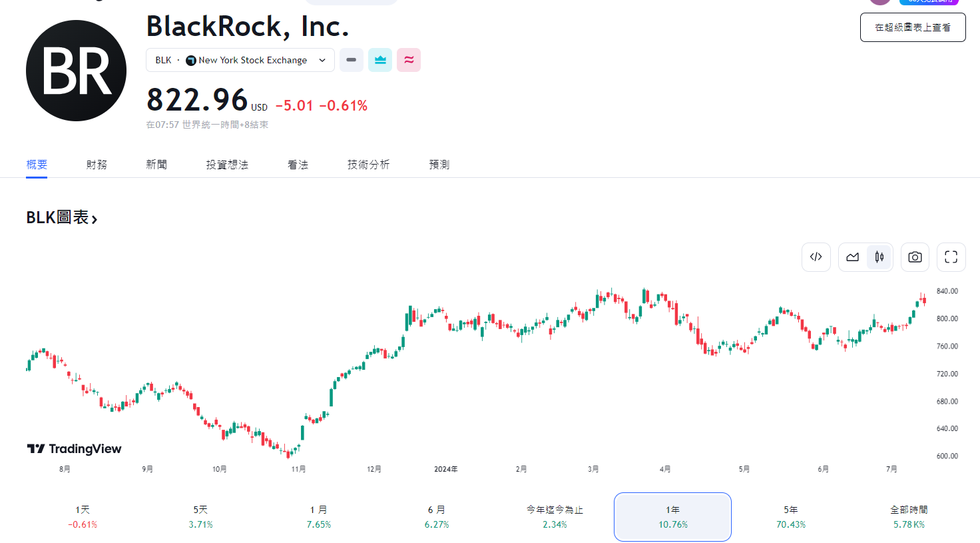Select the 1年 time range

(x=672, y=516)
